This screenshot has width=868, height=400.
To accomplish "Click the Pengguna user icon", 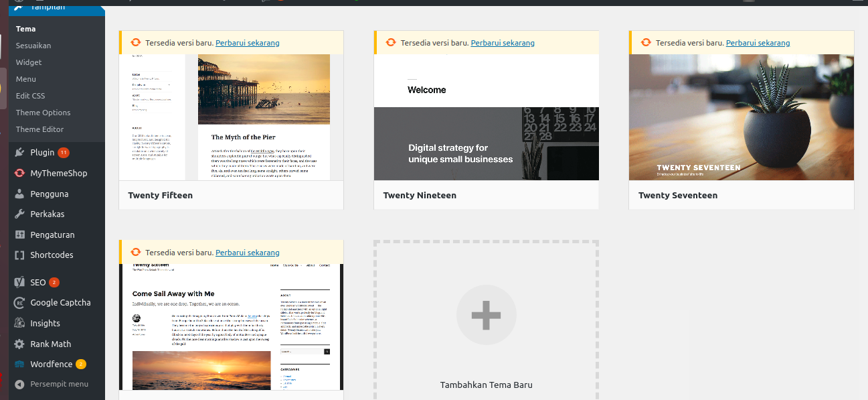I will click(19, 194).
